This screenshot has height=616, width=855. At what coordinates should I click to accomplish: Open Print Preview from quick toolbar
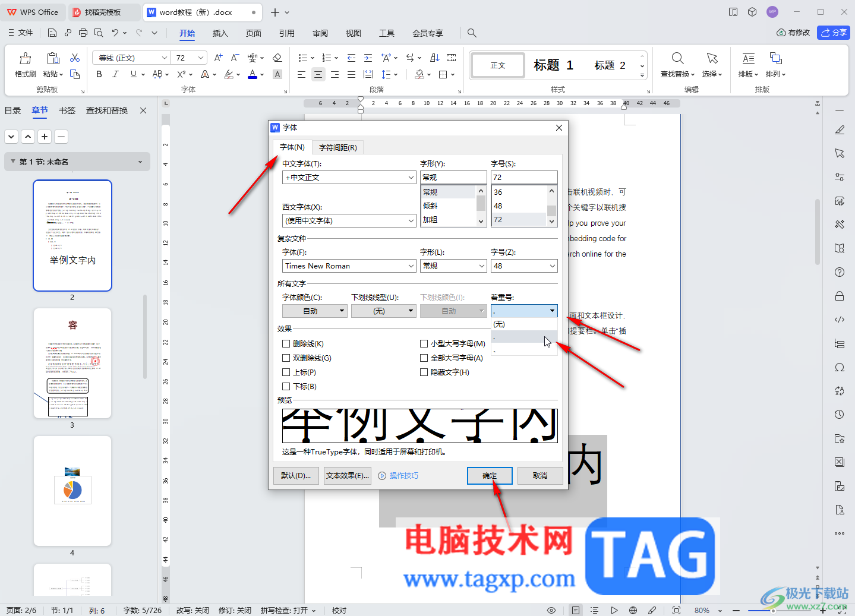(x=99, y=33)
